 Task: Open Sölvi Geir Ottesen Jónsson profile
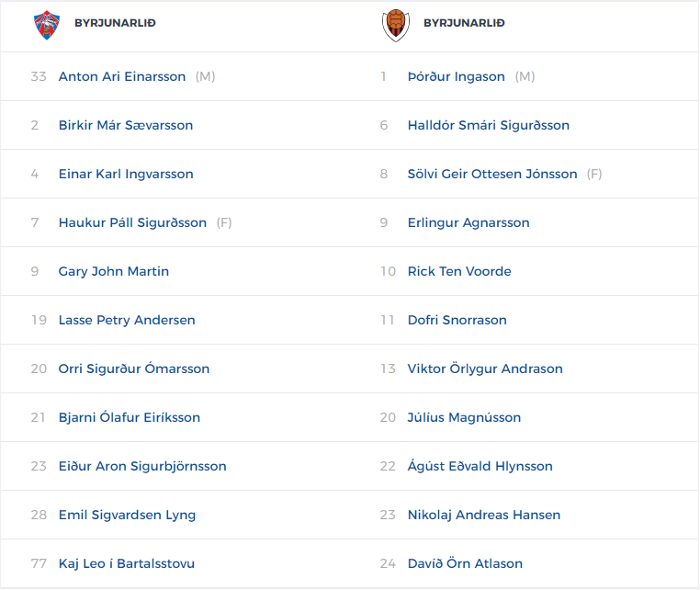[x=492, y=174]
